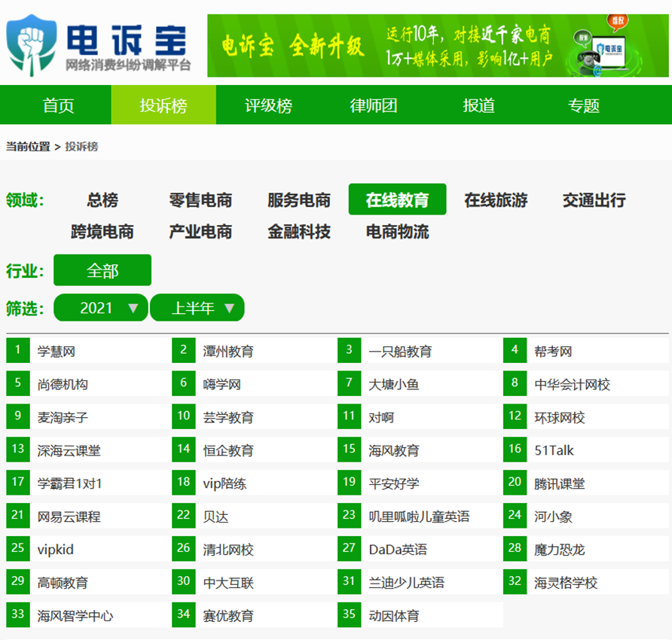Open rank 18 vip陪练 entry
672x640 pixels.
(x=255, y=483)
